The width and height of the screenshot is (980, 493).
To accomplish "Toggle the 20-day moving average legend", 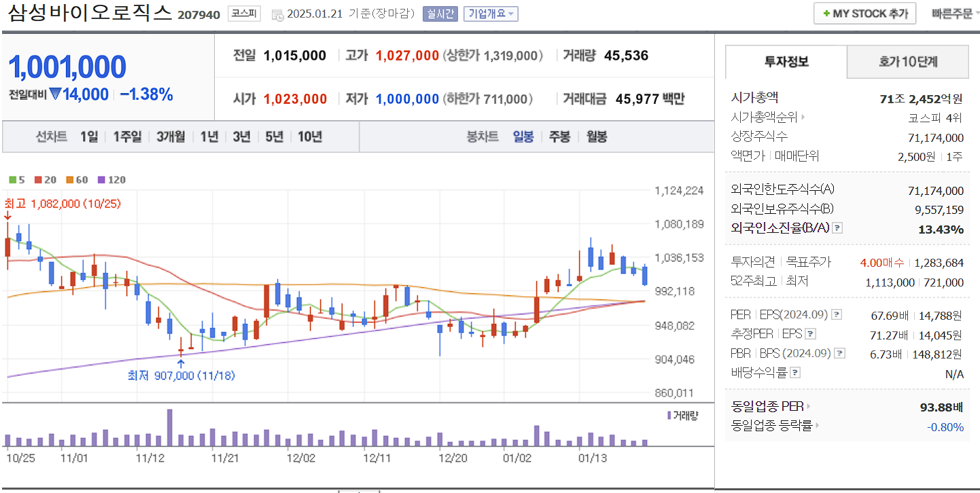I will click(46, 180).
